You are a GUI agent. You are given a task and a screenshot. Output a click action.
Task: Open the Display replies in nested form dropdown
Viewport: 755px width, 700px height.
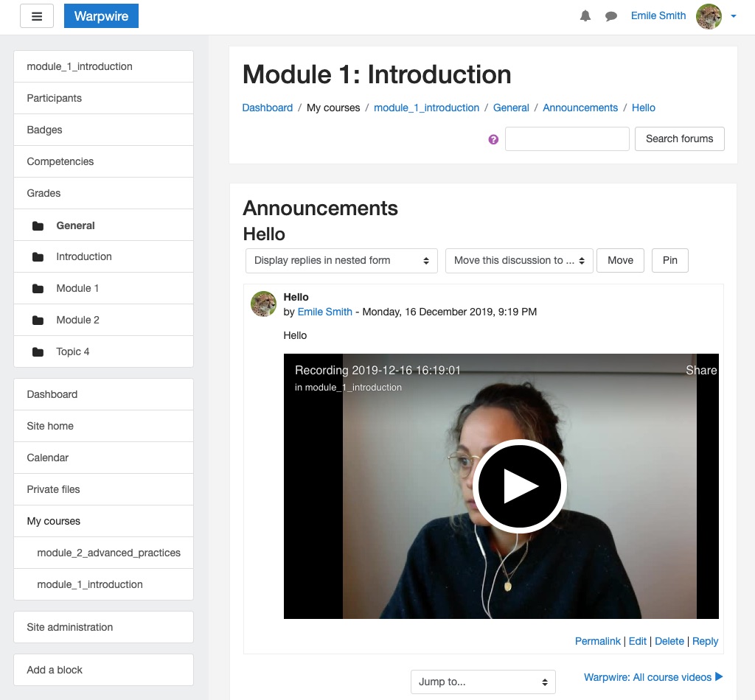tap(341, 261)
